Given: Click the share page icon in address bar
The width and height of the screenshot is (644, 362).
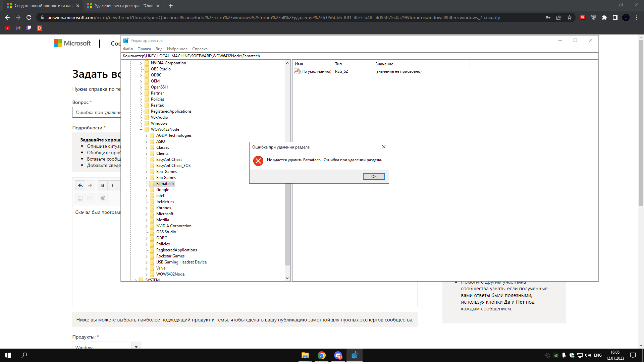Looking at the screenshot, I should pos(559,17).
